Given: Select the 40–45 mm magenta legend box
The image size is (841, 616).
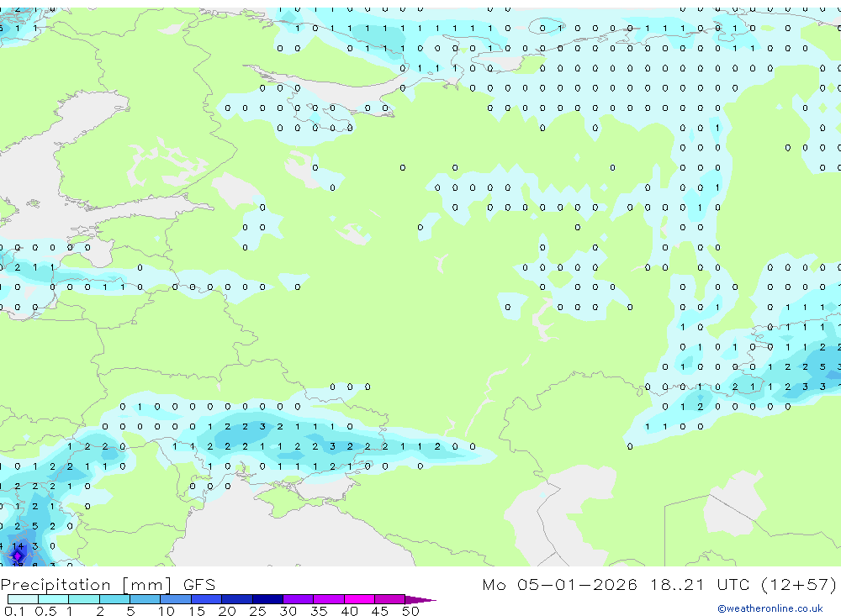Looking at the screenshot, I should [x=359, y=599].
